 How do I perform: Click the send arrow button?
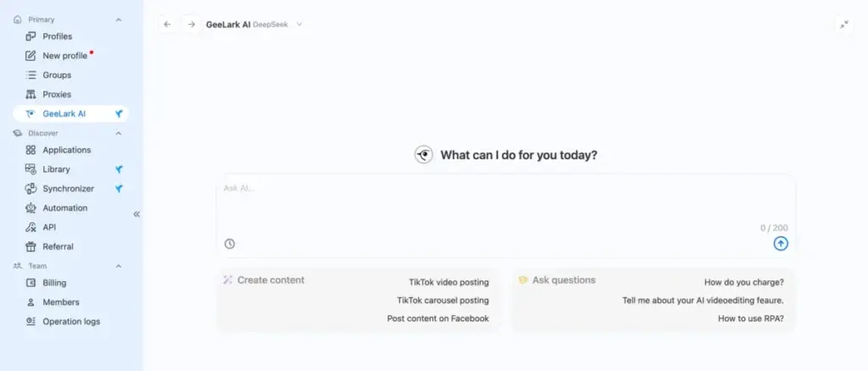click(x=781, y=244)
